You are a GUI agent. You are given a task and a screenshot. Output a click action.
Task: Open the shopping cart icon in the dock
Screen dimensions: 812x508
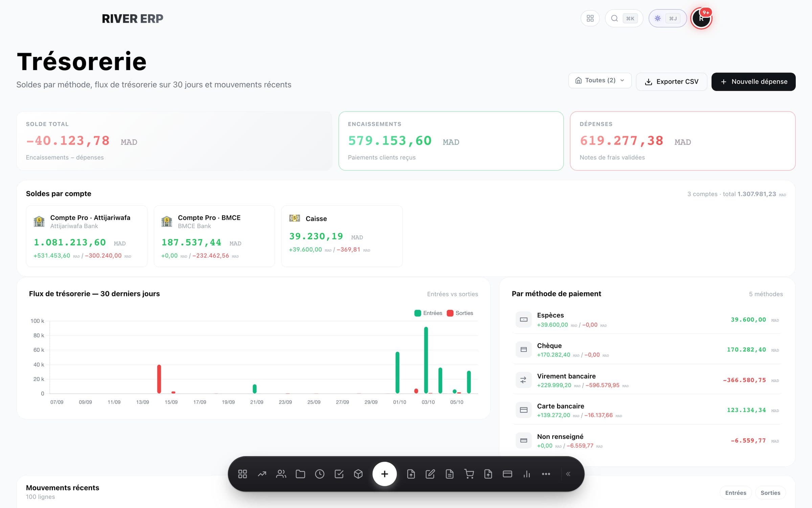(x=469, y=474)
